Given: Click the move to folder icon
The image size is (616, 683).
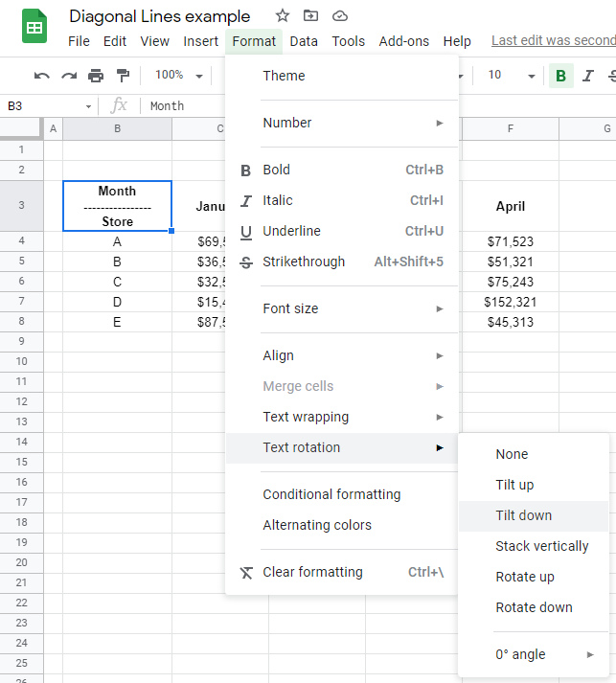Looking at the screenshot, I should pyautogui.click(x=310, y=16).
